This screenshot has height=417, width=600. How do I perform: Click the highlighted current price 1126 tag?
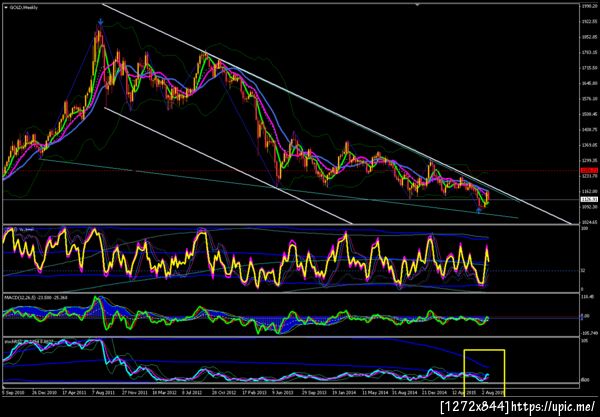coord(587,199)
